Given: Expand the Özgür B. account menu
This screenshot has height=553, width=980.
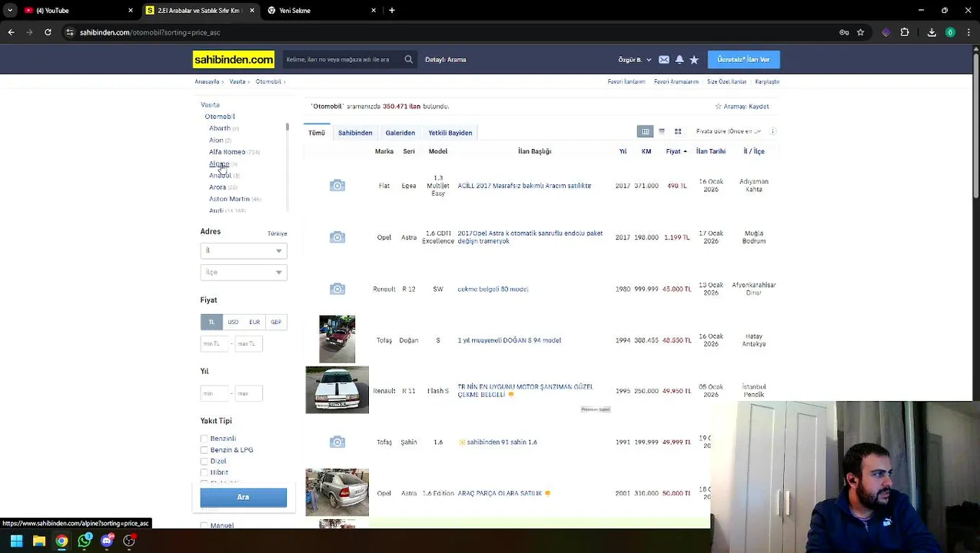Looking at the screenshot, I should (x=635, y=59).
